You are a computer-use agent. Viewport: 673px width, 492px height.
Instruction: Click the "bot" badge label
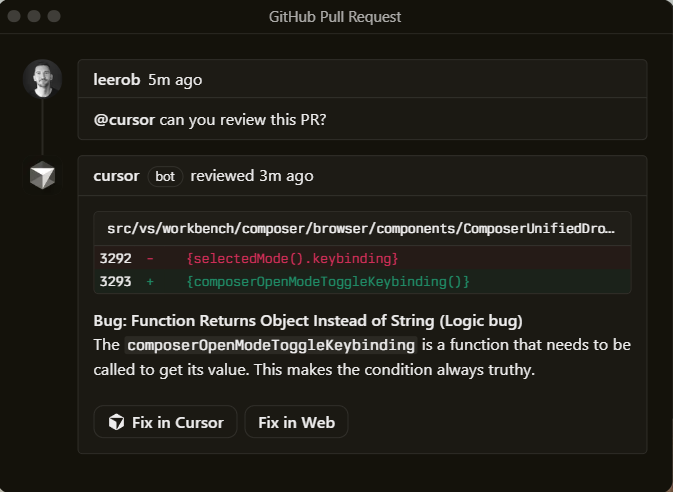[x=165, y=176]
